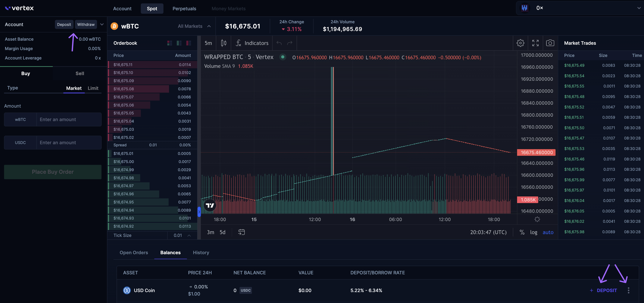Click market trade at $16,676.05
Viewport: 644px width, 303px height.
click(x=574, y=211)
